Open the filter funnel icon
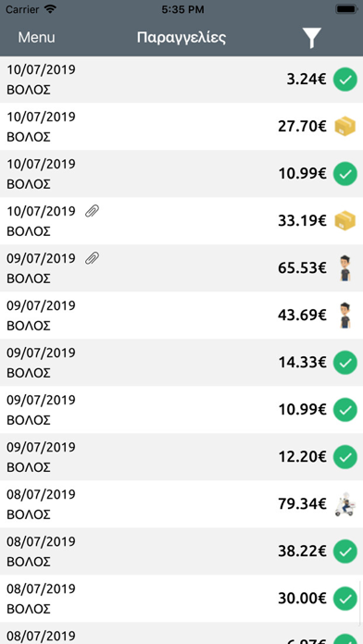Viewport: 363px width, 644px height. pos(312,38)
